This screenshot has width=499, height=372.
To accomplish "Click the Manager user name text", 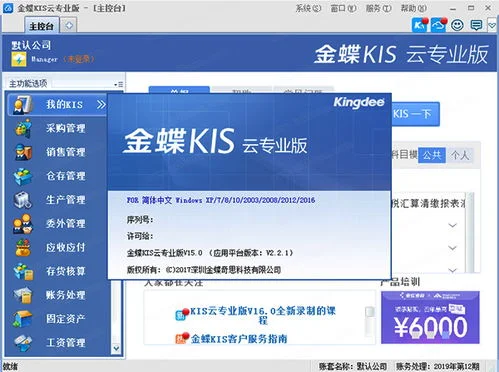I will 44,59.
